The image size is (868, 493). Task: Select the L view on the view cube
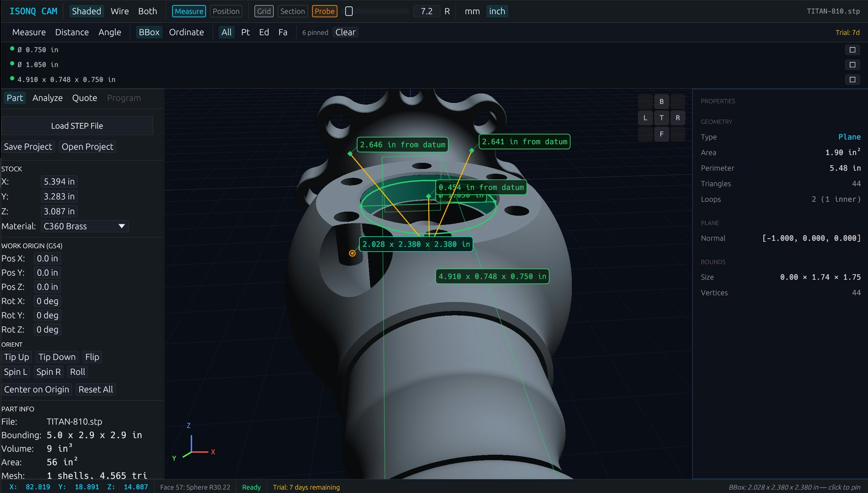tap(645, 118)
